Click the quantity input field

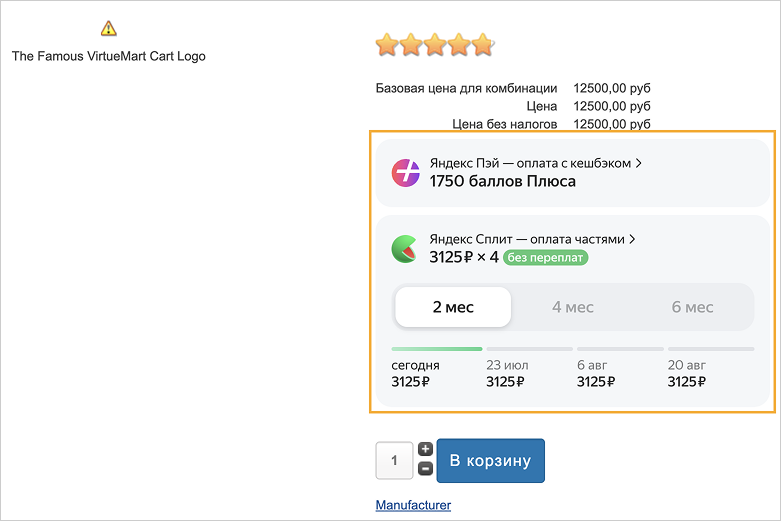point(394,460)
